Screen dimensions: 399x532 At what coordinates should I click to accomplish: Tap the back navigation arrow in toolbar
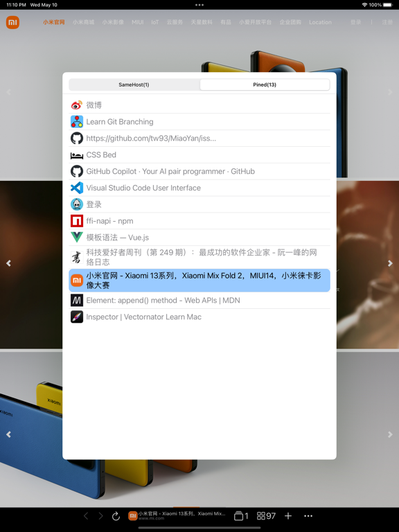pos(86,516)
